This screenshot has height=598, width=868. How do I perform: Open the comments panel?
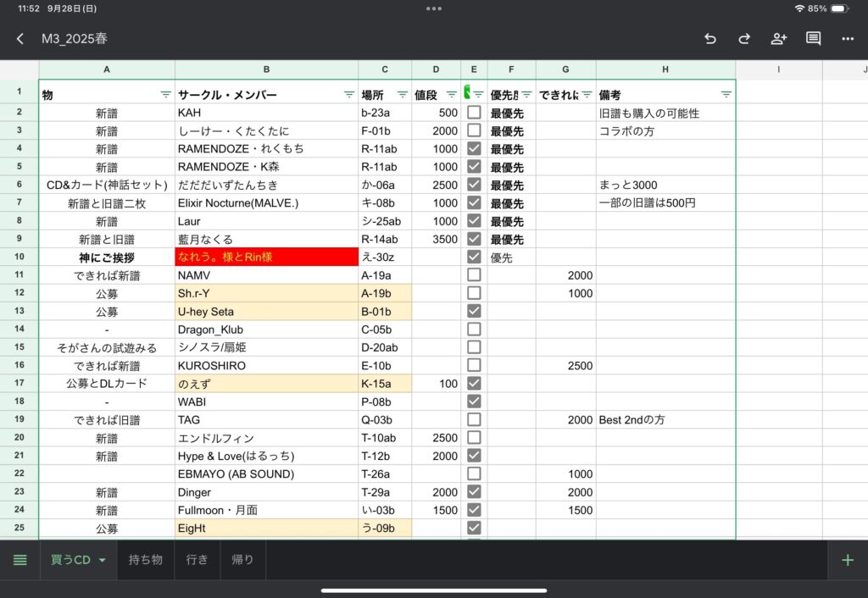pos(813,39)
